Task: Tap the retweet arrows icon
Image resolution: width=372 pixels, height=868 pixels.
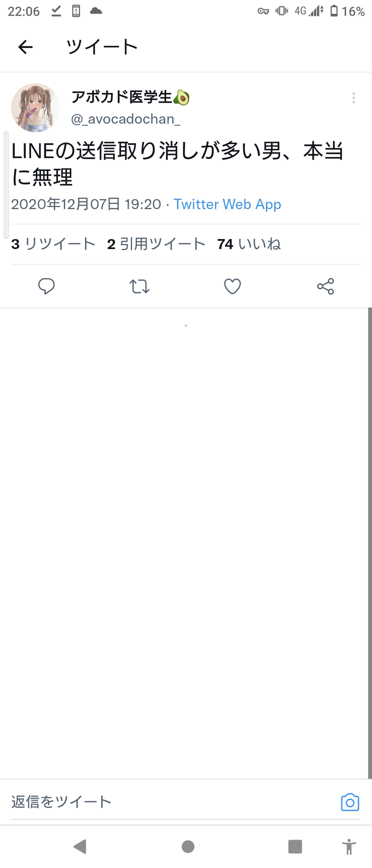Action: point(139,286)
